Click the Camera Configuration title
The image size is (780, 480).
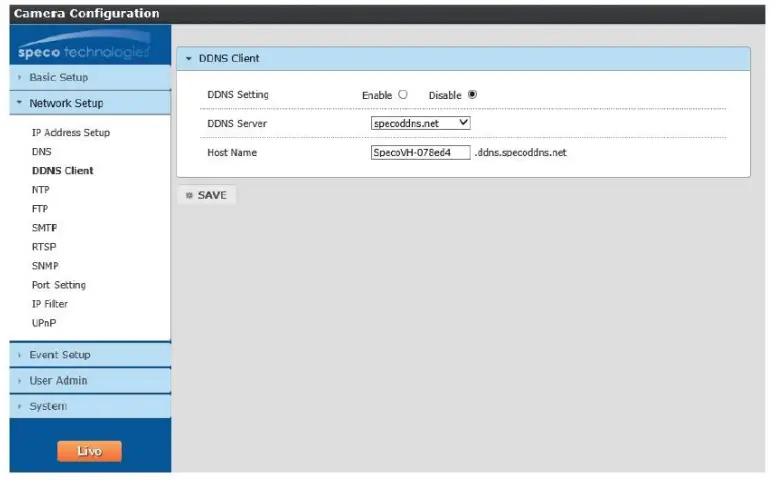click(87, 13)
